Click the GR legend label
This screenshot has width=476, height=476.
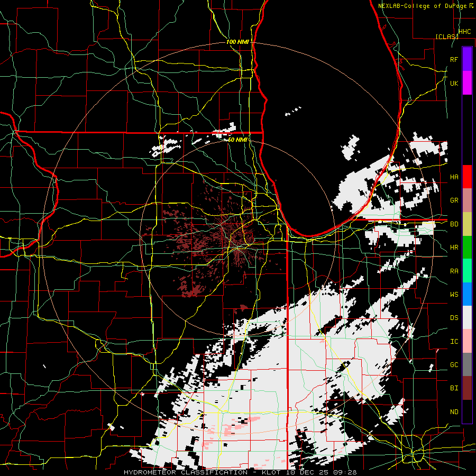point(454,200)
